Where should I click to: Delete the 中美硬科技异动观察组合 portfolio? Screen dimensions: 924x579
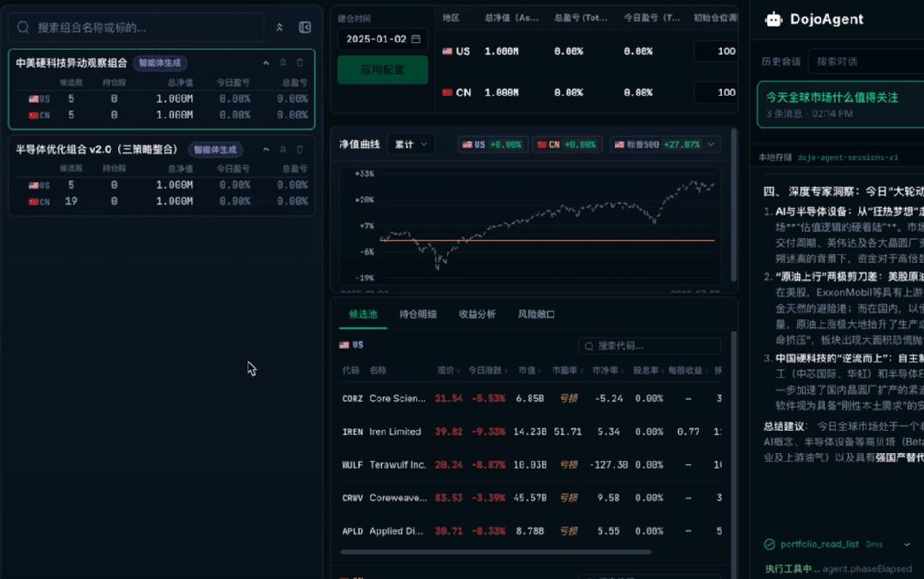pyautogui.click(x=300, y=63)
